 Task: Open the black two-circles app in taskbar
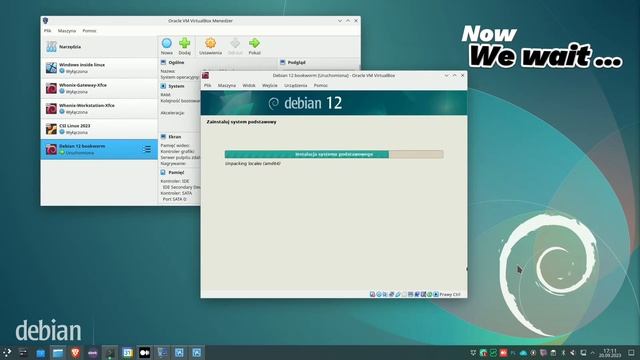click(x=144, y=353)
